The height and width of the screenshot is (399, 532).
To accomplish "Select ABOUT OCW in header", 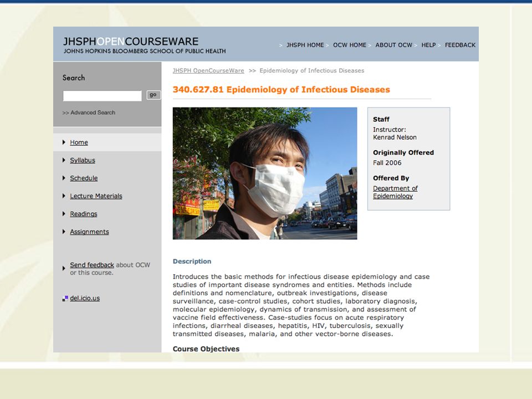I will tap(393, 45).
